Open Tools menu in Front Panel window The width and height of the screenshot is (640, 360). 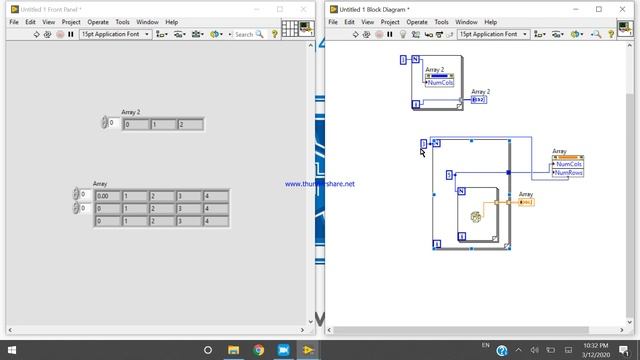tap(122, 22)
